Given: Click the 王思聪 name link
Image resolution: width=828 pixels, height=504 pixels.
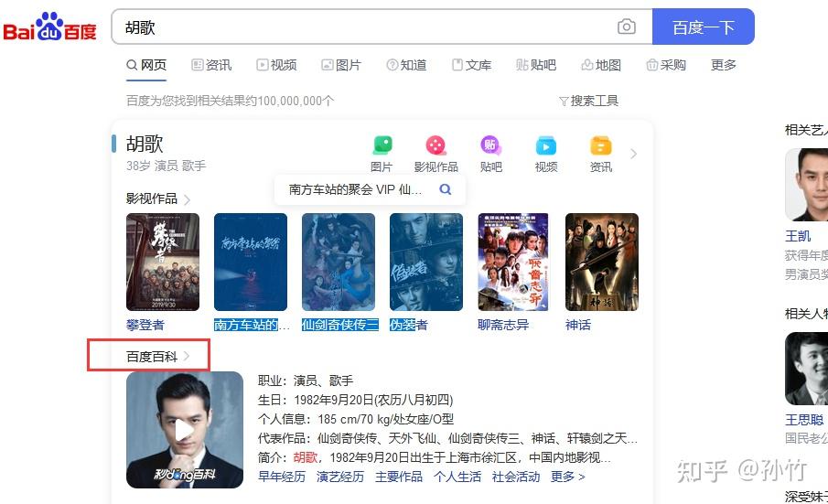Looking at the screenshot, I should click(804, 420).
